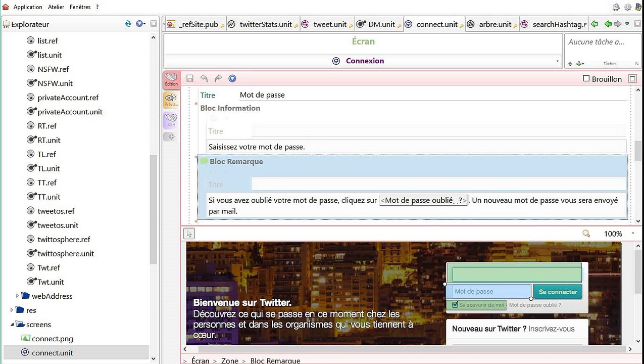Screen dimensions: 644x364
Task: Switch to the DM.unit tab
Action: click(378, 24)
